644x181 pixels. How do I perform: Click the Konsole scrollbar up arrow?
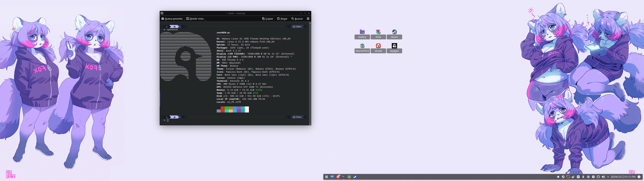tap(310, 23)
